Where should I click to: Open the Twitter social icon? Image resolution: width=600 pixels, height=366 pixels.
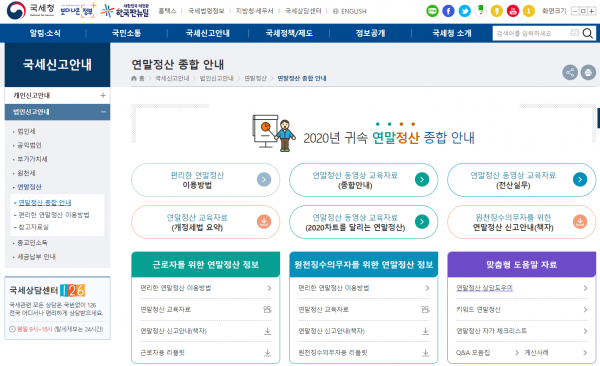click(464, 11)
